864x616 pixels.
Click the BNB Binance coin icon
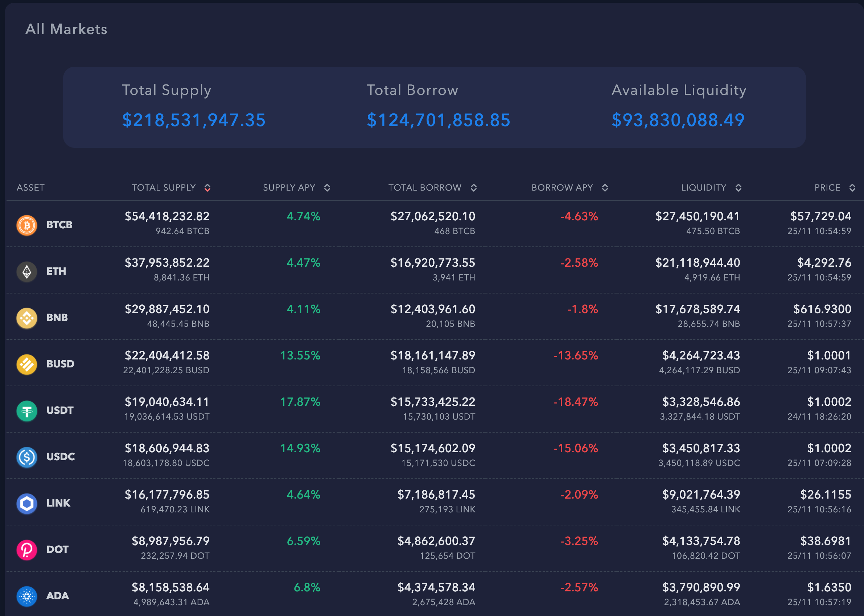click(26, 317)
